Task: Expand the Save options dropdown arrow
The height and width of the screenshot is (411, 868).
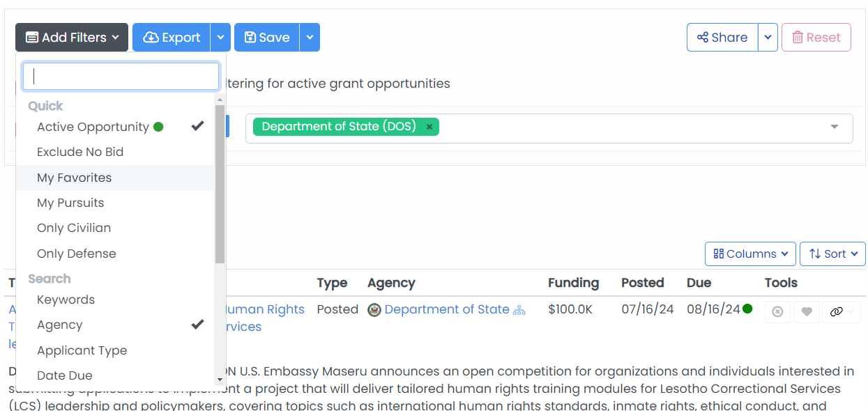Action: coord(310,38)
